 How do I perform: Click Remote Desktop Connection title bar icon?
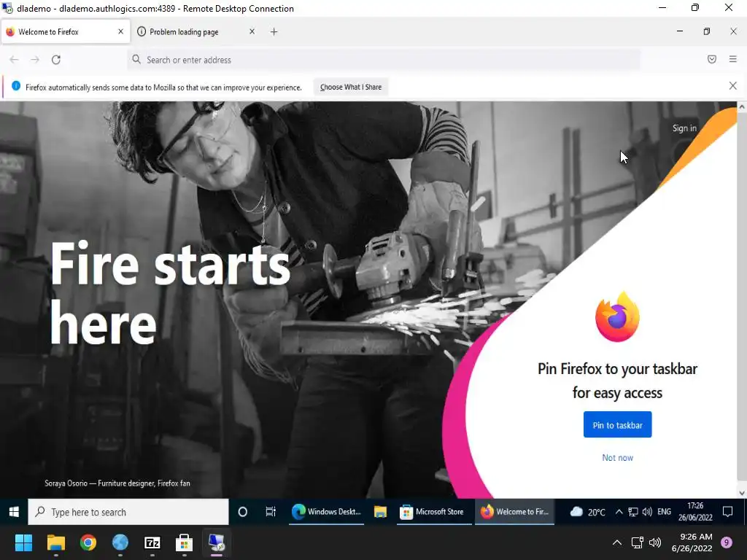7,8
